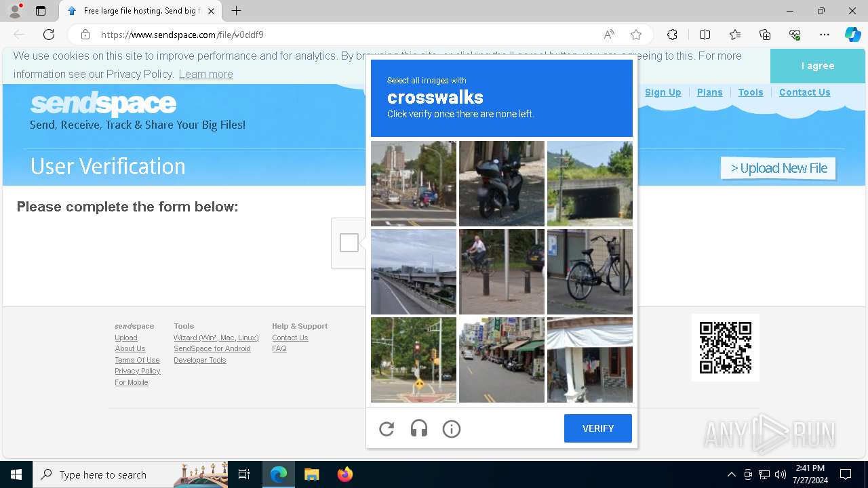Image resolution: width=868 pixels, height=488 pixels.
Task: Click the QR code image
Action: [x=726, y=348]
